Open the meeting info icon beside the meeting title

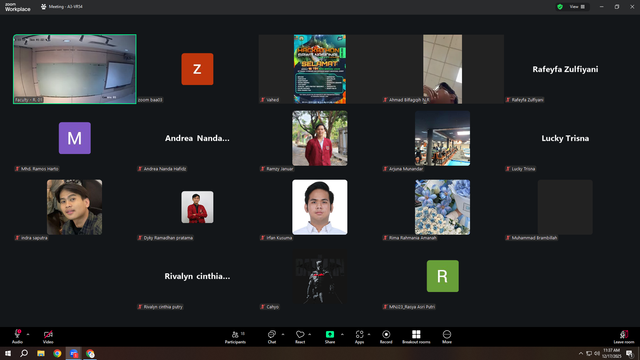43,7
